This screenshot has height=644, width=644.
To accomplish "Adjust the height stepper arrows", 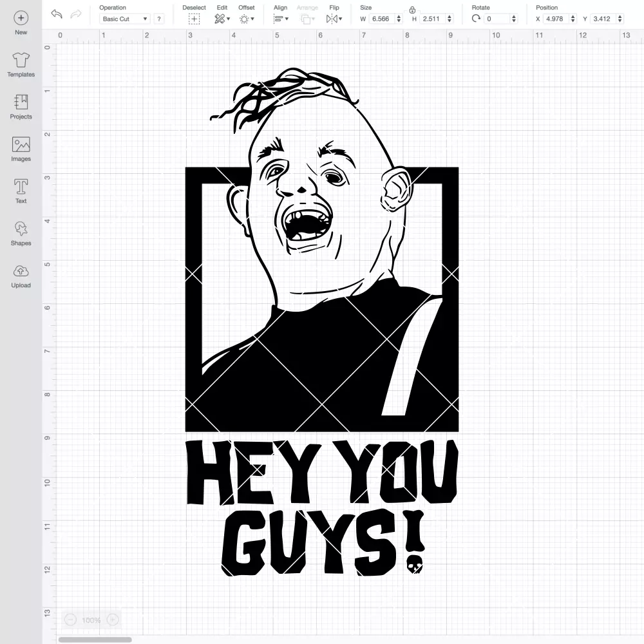I will click(450, 19).
